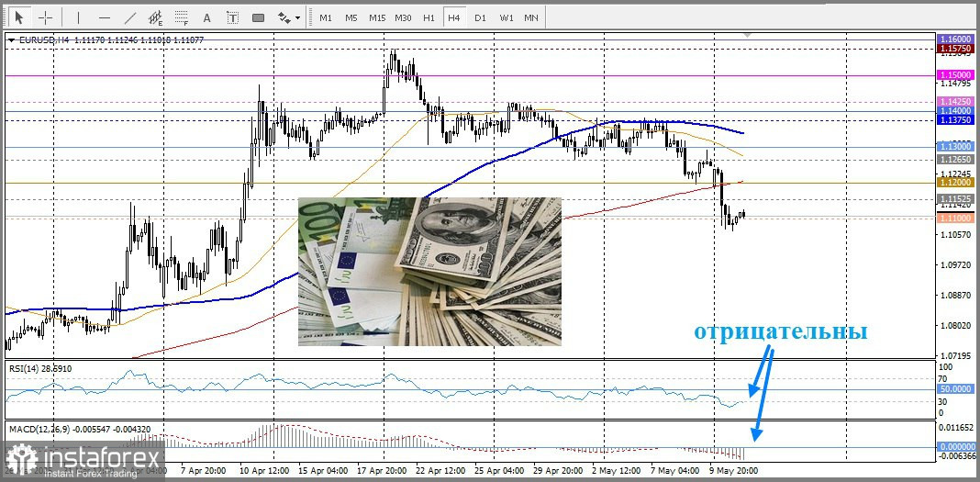980x482 pixels.
Task: Click the 1.16000 price level label
Action: (955, 39)
